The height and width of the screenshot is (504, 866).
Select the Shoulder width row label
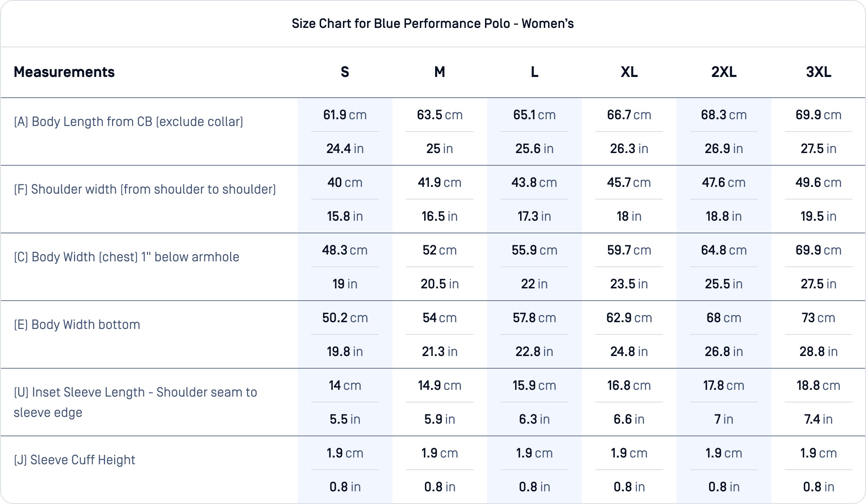(x=145, y=189)
